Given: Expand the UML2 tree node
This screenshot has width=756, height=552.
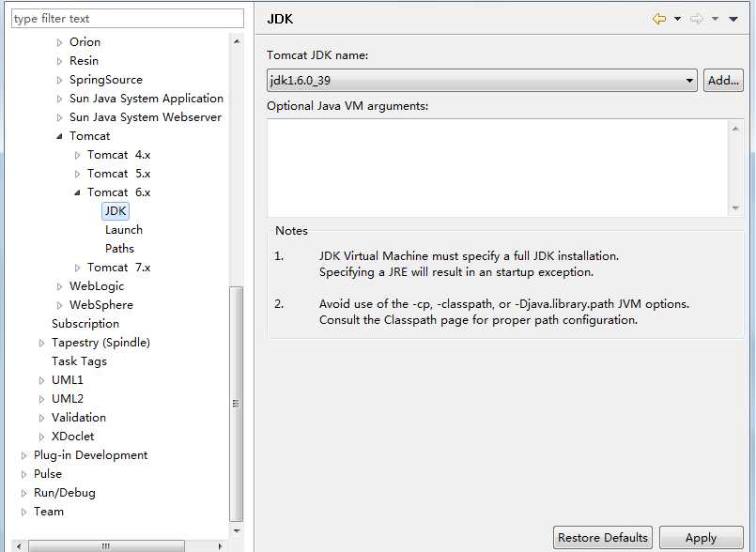Looking at the screenshot, I should click(x=41, y=400).
